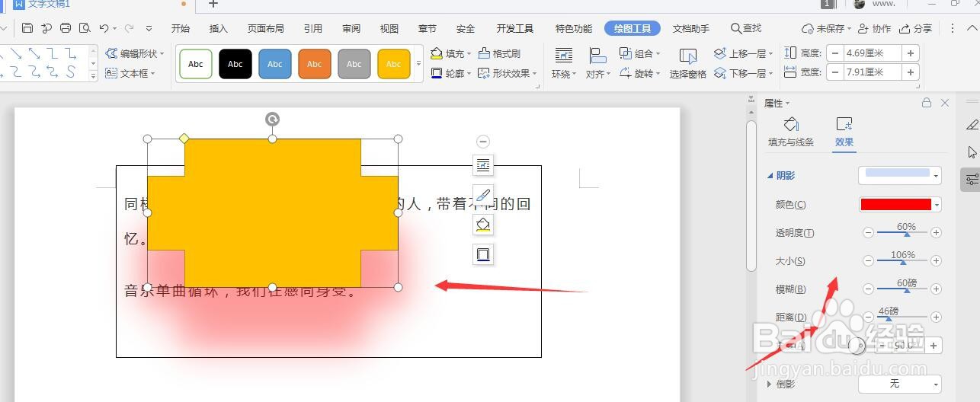The height and width of the screenshot is (402, 980).
Task: Click the Print icon
Action: [x=66, y=28]
